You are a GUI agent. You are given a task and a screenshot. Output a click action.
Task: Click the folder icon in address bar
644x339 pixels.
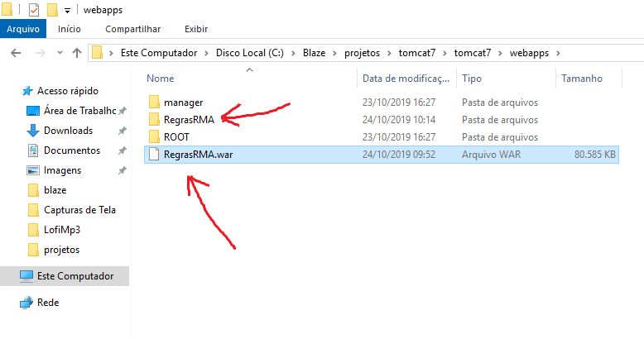tap(98, 53)
